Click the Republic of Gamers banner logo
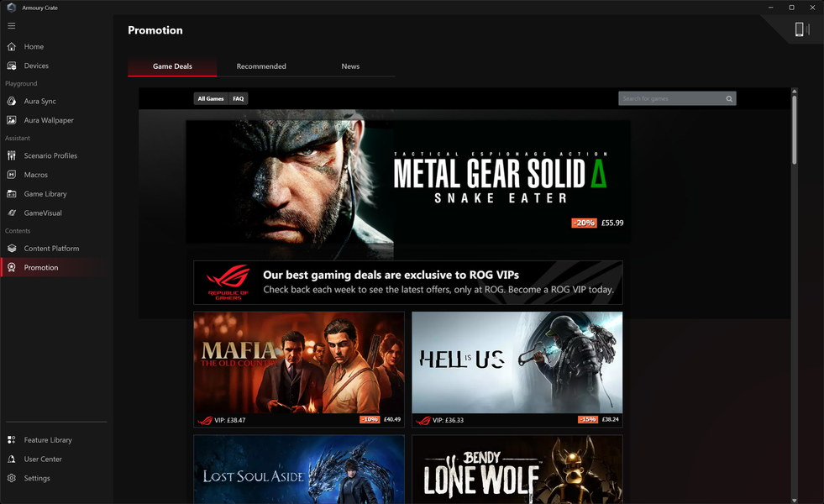This screenshot has width=824, height=504. 228,282
